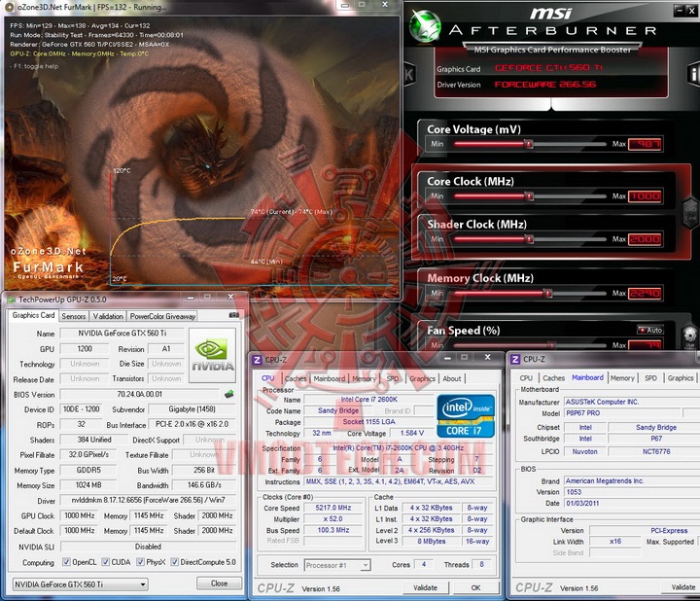Click the Core Clock slider handle
This screenshot has height=601, width=700.
(529, 196)
